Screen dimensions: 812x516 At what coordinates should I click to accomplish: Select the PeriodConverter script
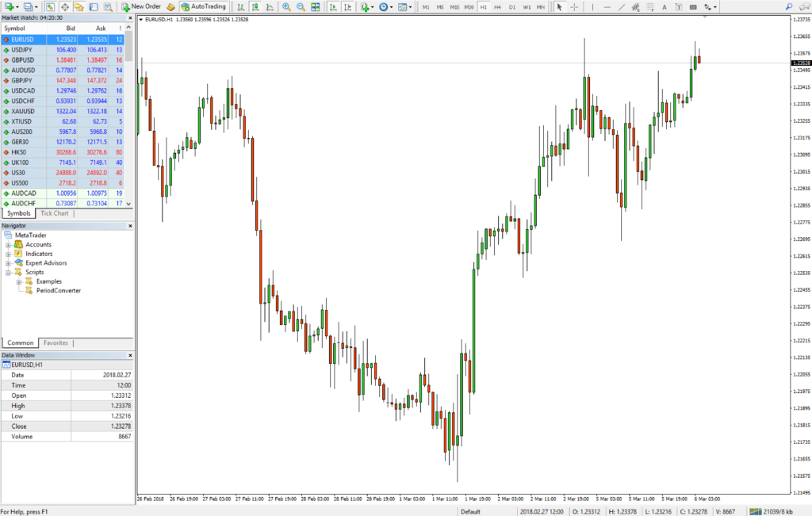tap(58, 291)
